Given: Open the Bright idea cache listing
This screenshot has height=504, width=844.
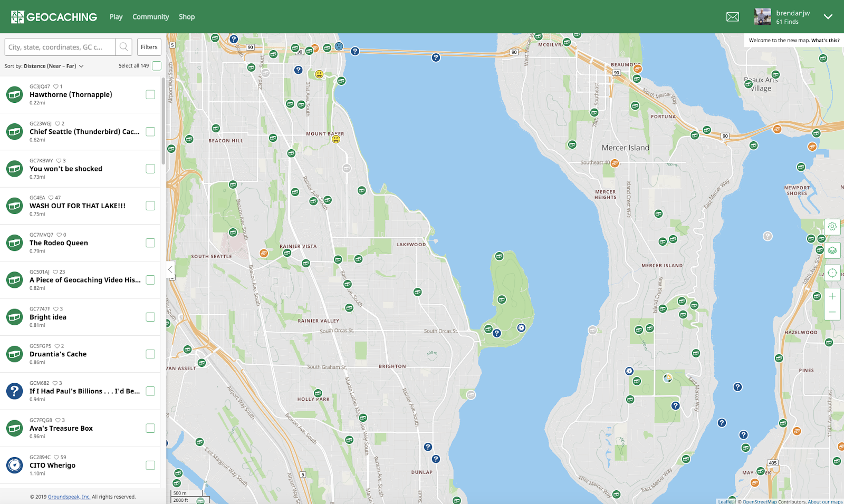Looking at the screenshot, I should (48, 317).
